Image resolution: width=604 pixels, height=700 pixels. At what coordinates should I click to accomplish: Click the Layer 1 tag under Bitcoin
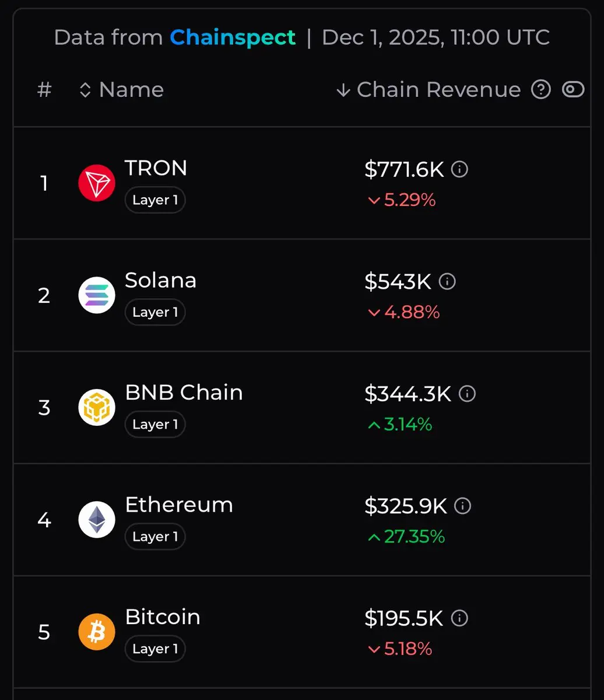155,649
